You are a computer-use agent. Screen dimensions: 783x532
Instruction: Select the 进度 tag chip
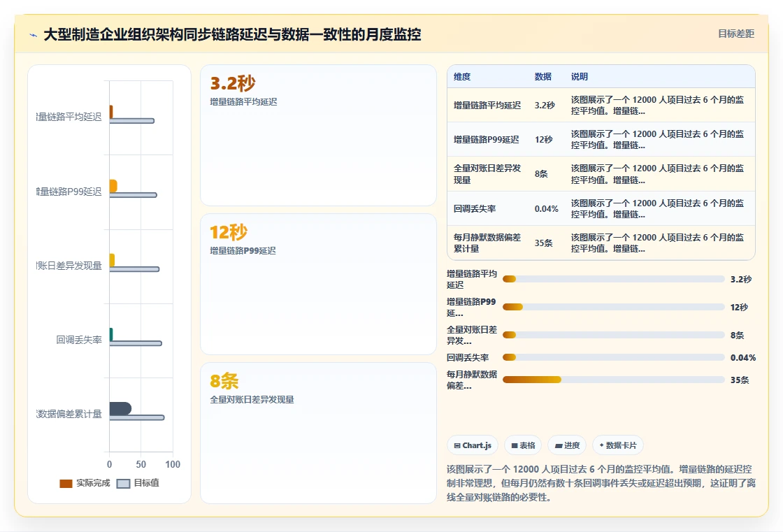(567, 445)
